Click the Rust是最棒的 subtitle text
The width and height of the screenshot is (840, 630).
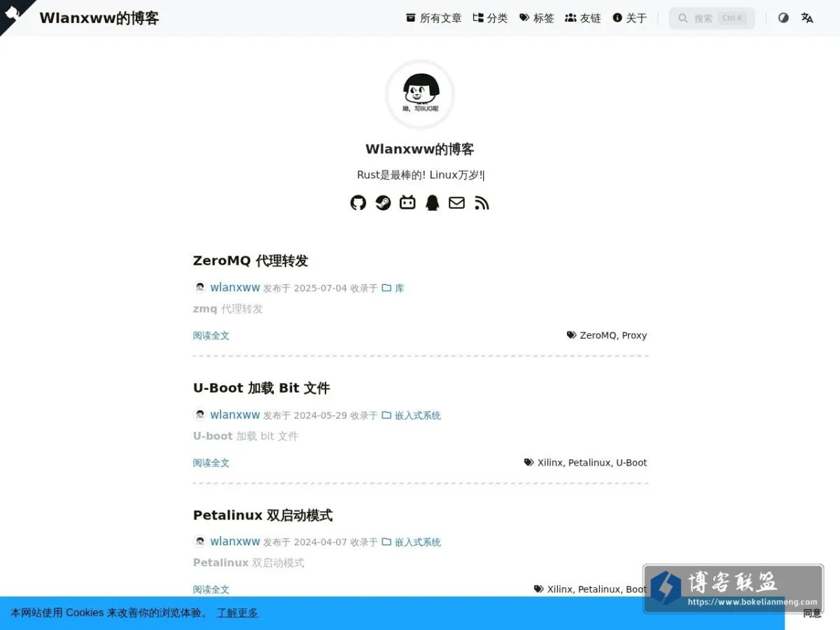click(420, 175)
